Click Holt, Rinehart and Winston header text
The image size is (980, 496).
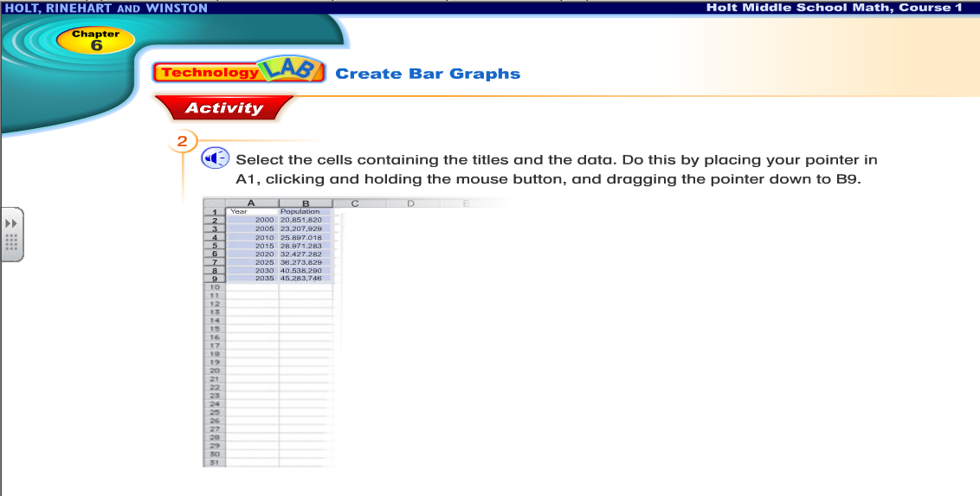pos(104,8)
